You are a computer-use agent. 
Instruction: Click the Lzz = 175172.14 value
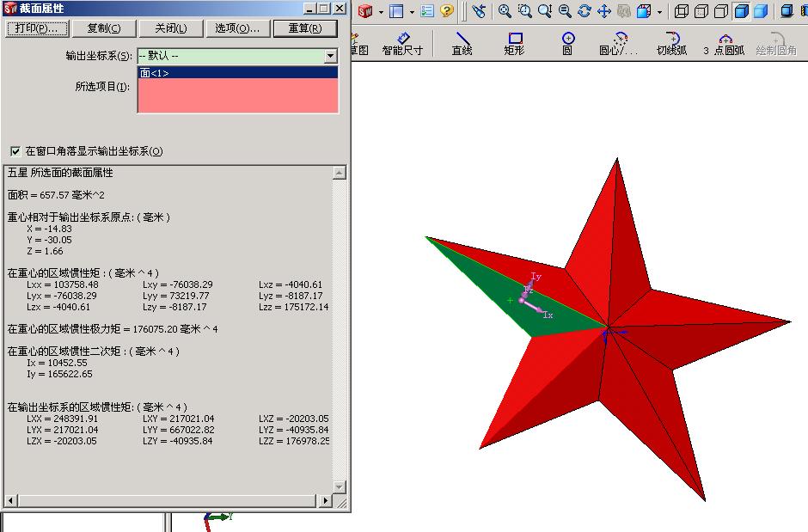(294, 307)
